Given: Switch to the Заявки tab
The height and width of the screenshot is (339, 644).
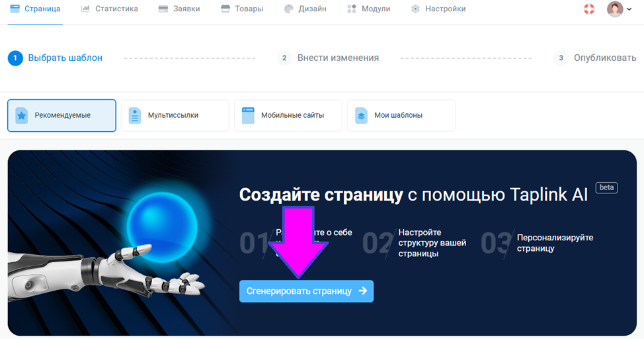Looking at the screenshot, I should point(179,9).
